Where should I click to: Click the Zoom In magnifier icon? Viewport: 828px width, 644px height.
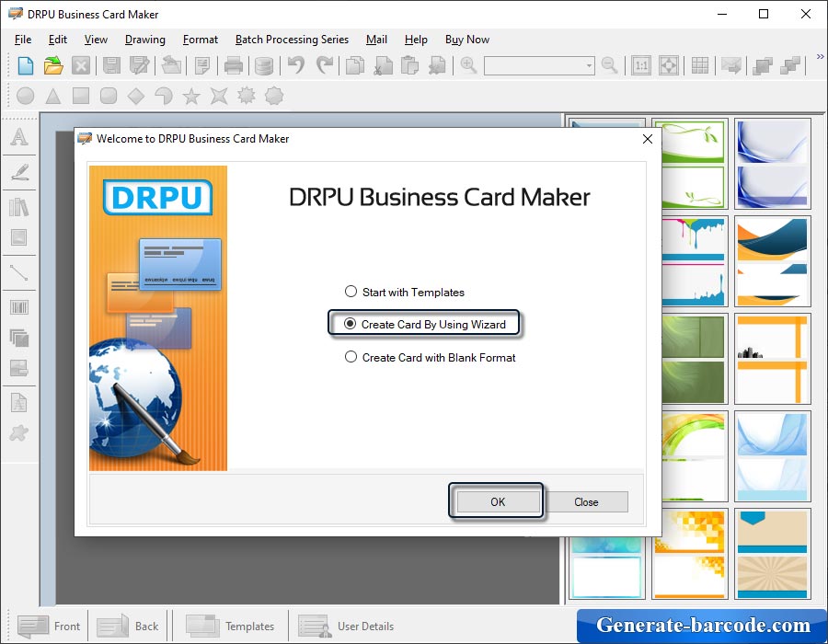[x=468, y=66]
